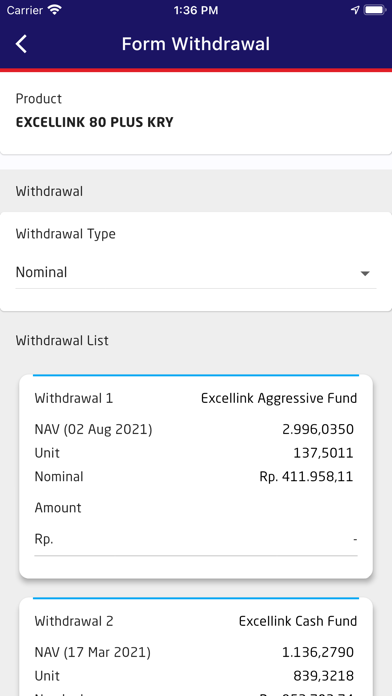This screenshot has height=696, width=392.
Task: Tap the Withdrawal List heading
Action: [62, 340]
